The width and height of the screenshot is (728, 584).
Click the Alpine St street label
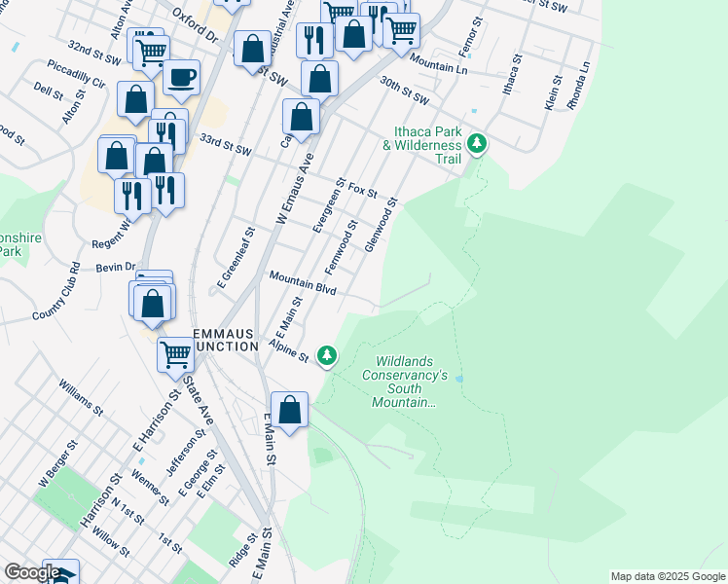pos(289,351)
